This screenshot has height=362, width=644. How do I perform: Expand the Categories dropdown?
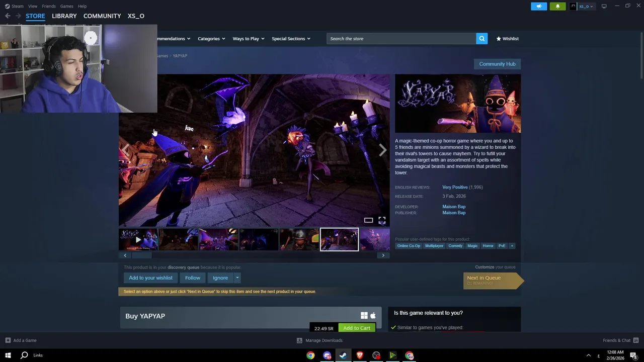pos(211,39)
